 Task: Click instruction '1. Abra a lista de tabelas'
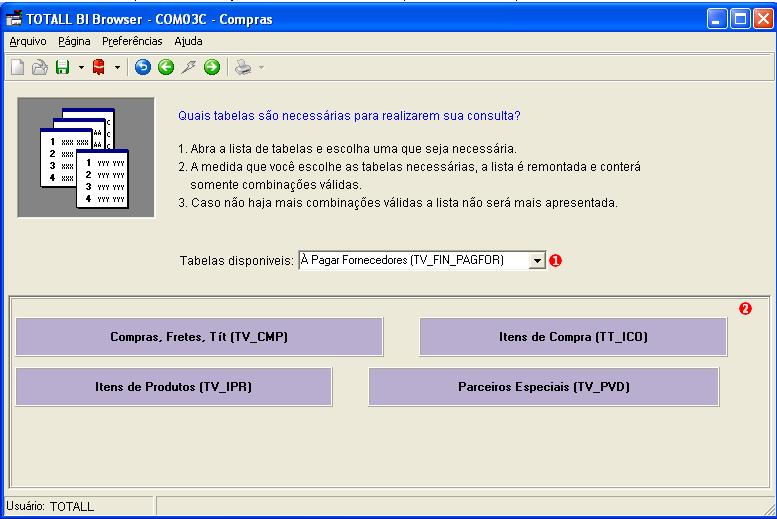[x=347, y=149]
